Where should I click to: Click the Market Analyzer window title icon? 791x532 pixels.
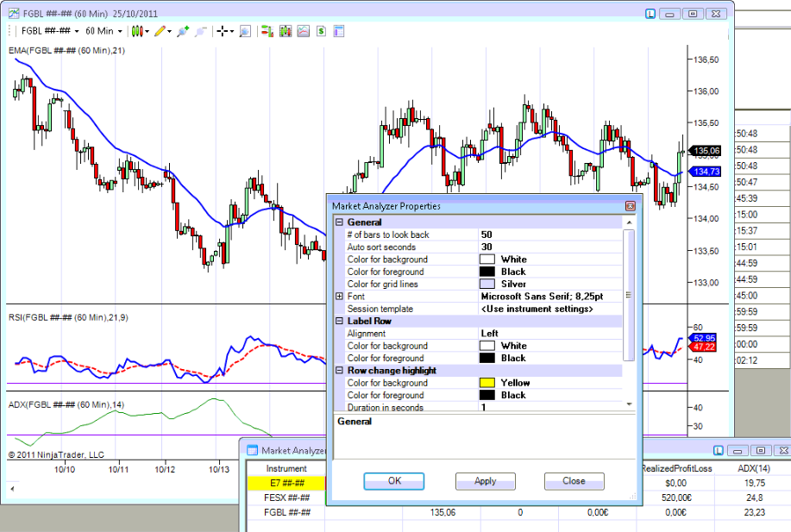pyautogui.click(x=252, y=450)
